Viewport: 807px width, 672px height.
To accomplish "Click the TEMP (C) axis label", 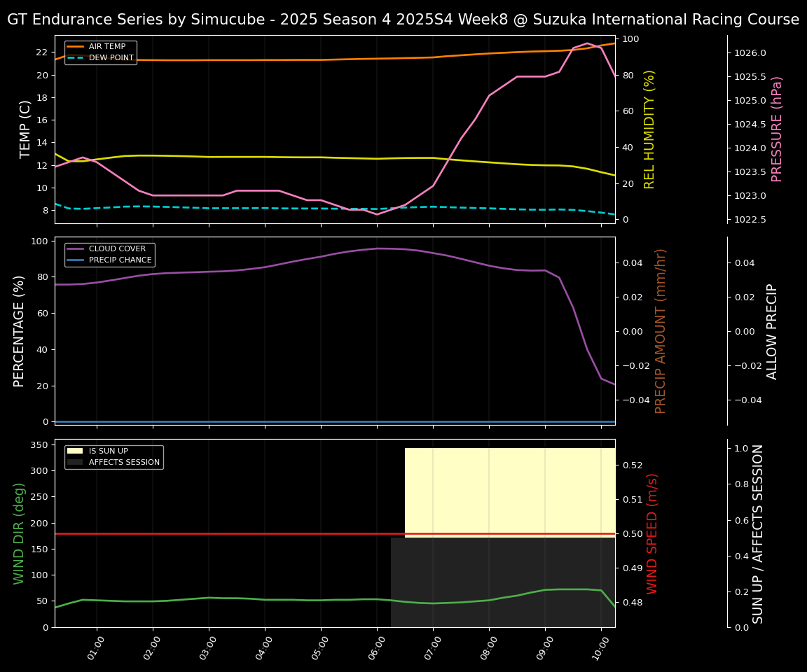I will 25,129.
